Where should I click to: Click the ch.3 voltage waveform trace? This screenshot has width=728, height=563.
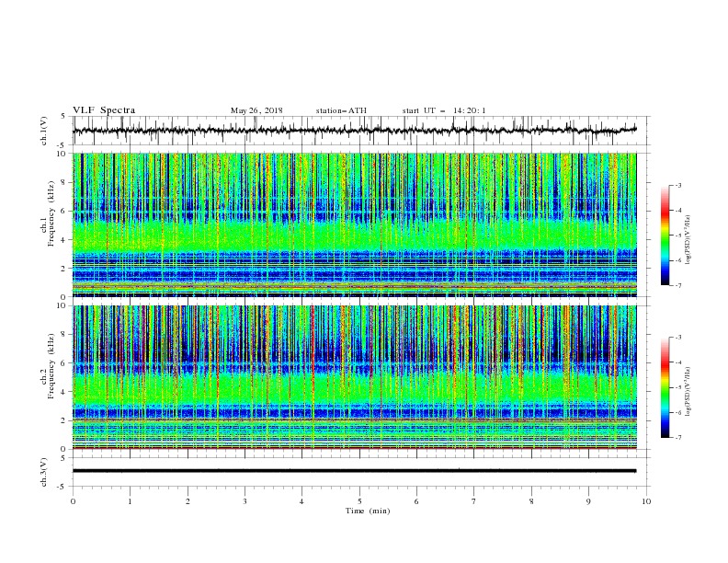tap(354, 471)
